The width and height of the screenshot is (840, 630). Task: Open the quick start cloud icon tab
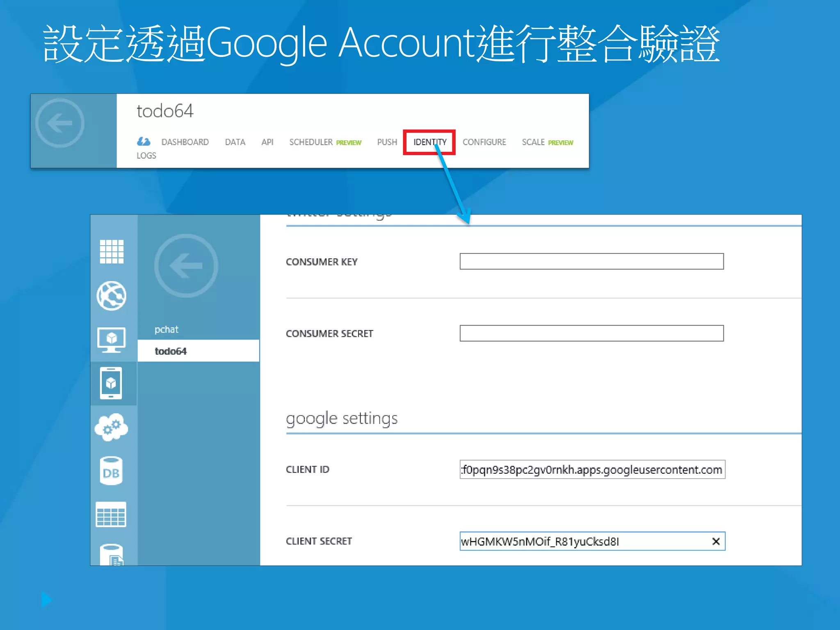click(x=144, y=142)
